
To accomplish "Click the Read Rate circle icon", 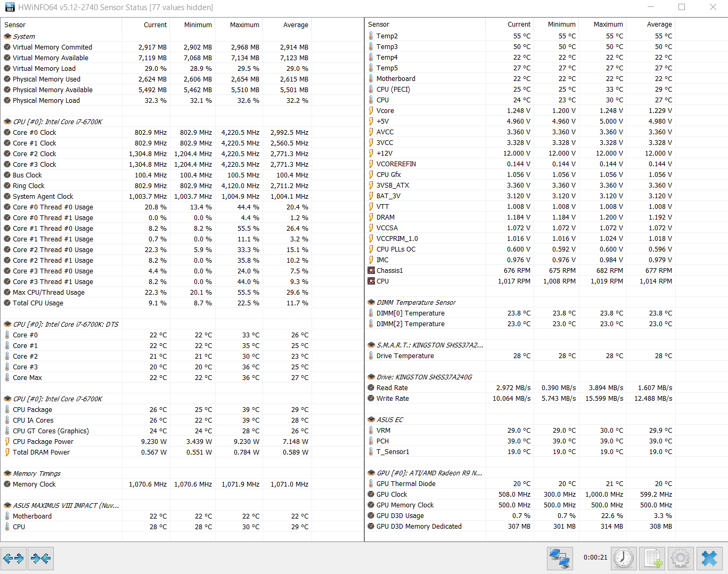I will coord(371,387).
